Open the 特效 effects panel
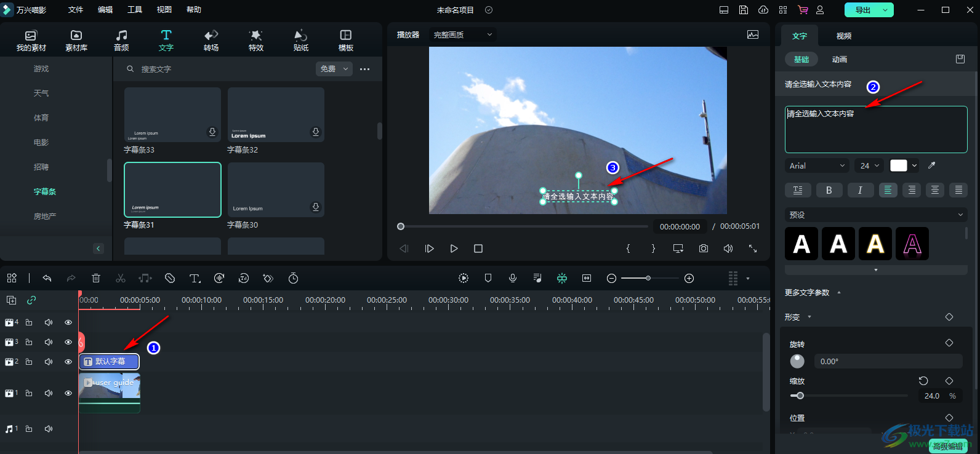This screenshot has height=454, width=980. [256, 41]
